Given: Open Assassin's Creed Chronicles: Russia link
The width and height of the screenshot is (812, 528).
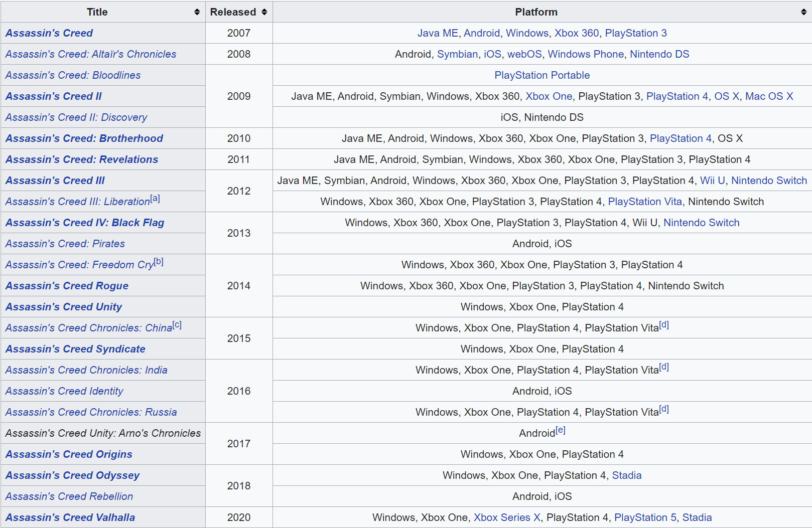Looking at the screenshot, I should pyautogui.click(x=91, y=412).
